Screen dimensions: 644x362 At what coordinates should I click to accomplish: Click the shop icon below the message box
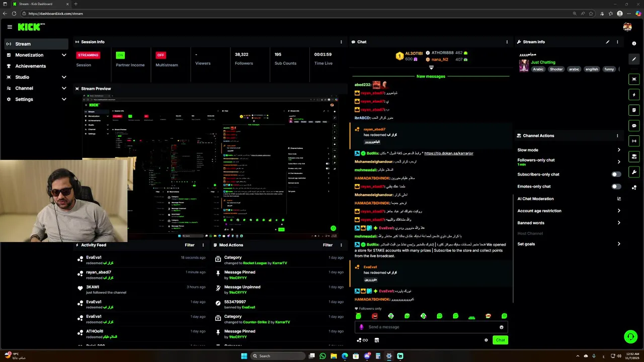click(376, 340)
